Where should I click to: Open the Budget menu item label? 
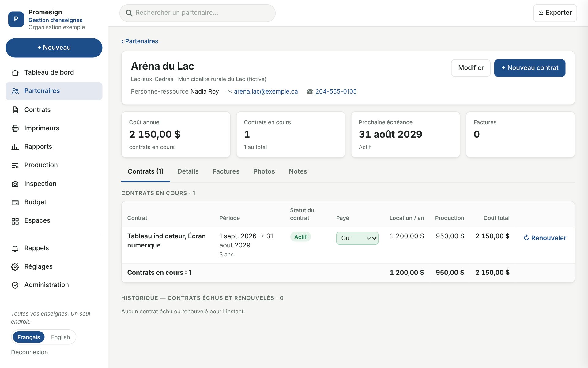pyautogui.click(x=35, y=202)
